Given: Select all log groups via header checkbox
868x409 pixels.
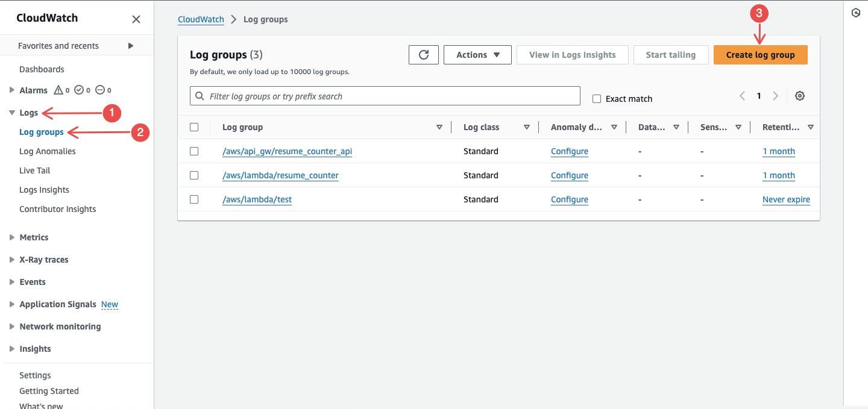Looking at the screenshot, I should click(x=194, y=127).
